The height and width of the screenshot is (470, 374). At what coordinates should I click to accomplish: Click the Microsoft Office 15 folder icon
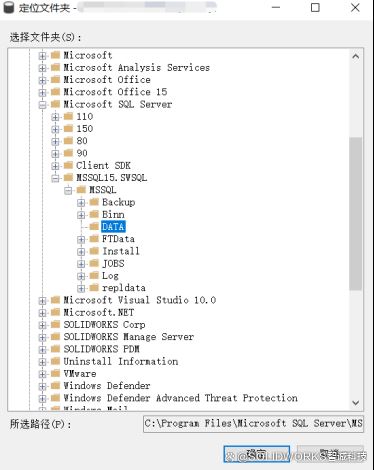click(x=55, y=92)
